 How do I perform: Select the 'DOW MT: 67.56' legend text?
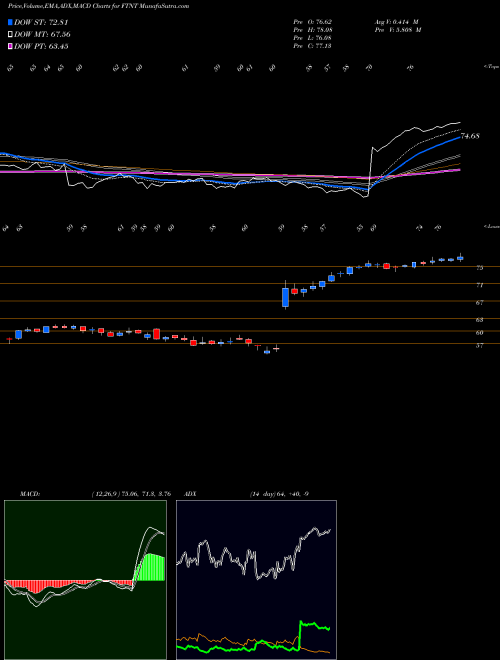coord(42,35)
